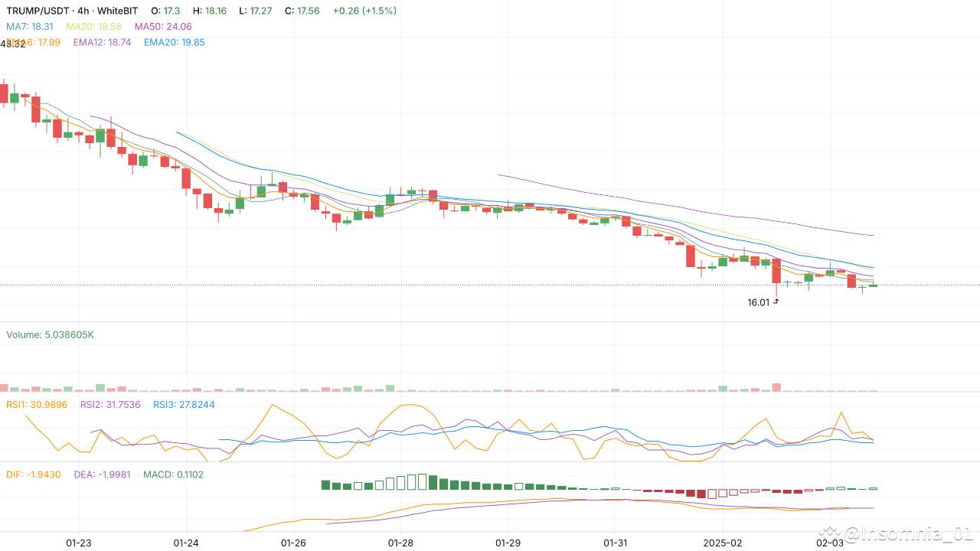This screenshot has height=551, width=980.
Task: Click the RSI2: 31.7536 label
Action: [x=110, y=404]
